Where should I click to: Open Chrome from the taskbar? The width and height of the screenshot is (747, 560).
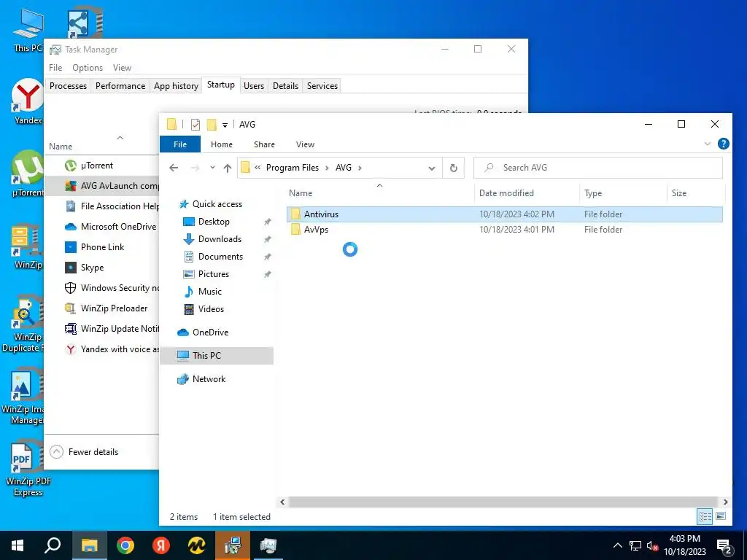pos(125,545)
